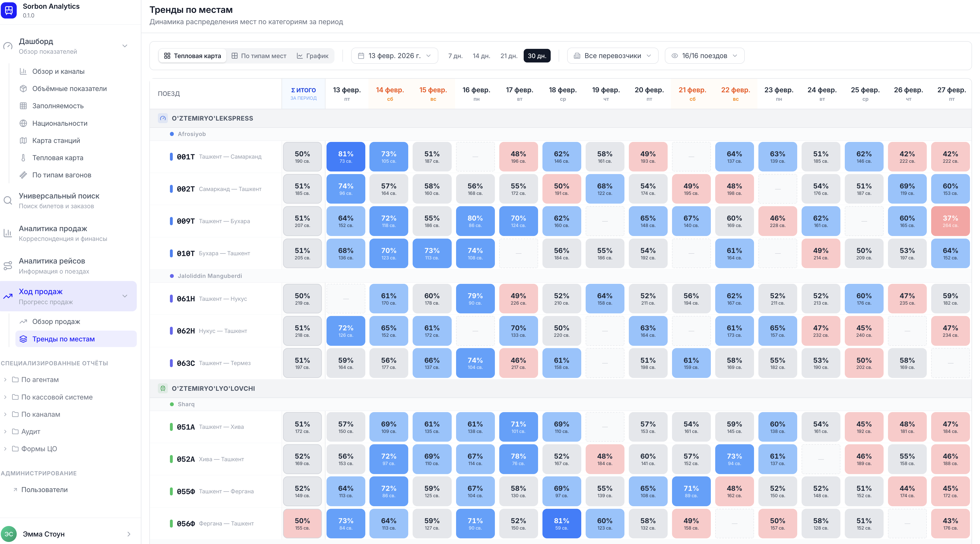This screenshot has height=544, width=980.
Task: Open the Национальности globe icon
Action: pos(23,123)
